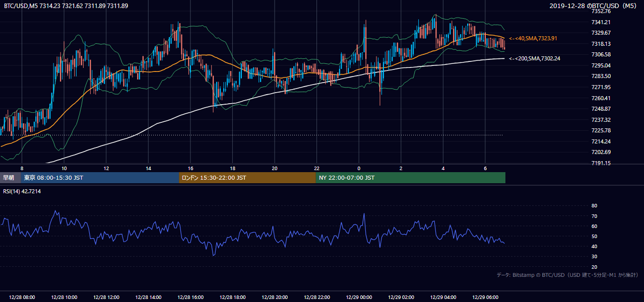This screenshot has width=644, height=302.
Task: Click price level 7202.69 on the axis
Action: (601, 152)
